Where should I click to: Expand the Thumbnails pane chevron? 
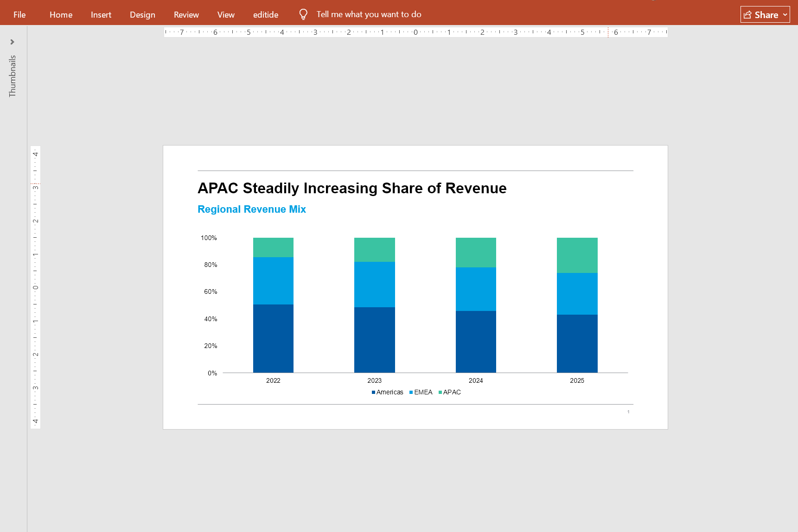coord(13,42)
